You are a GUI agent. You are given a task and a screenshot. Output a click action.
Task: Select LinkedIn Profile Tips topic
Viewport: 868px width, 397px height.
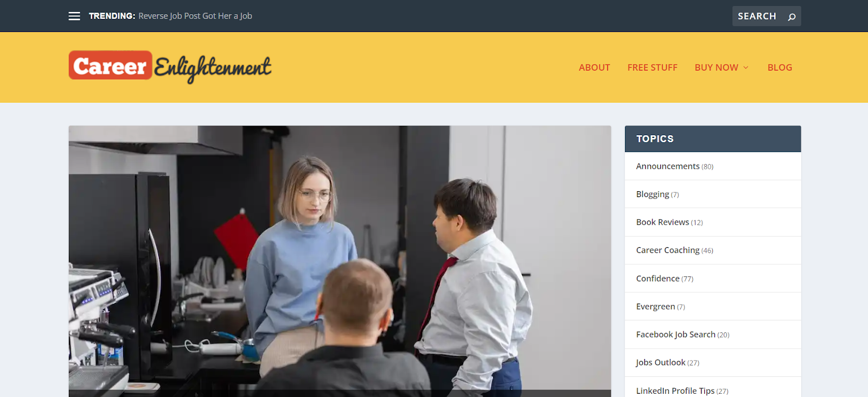(675, 391)
